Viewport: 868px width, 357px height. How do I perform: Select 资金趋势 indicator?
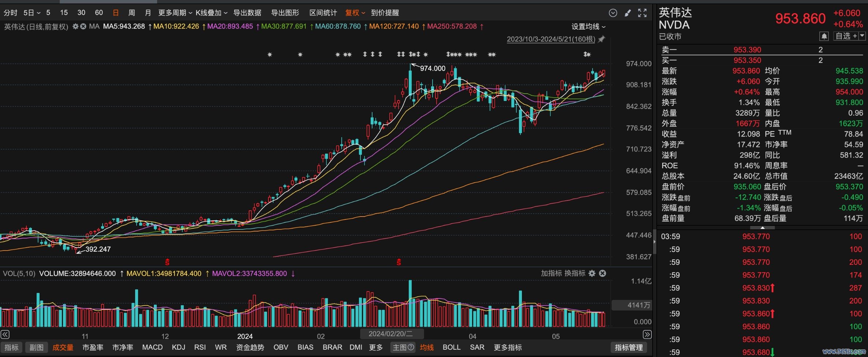(250, 347)
